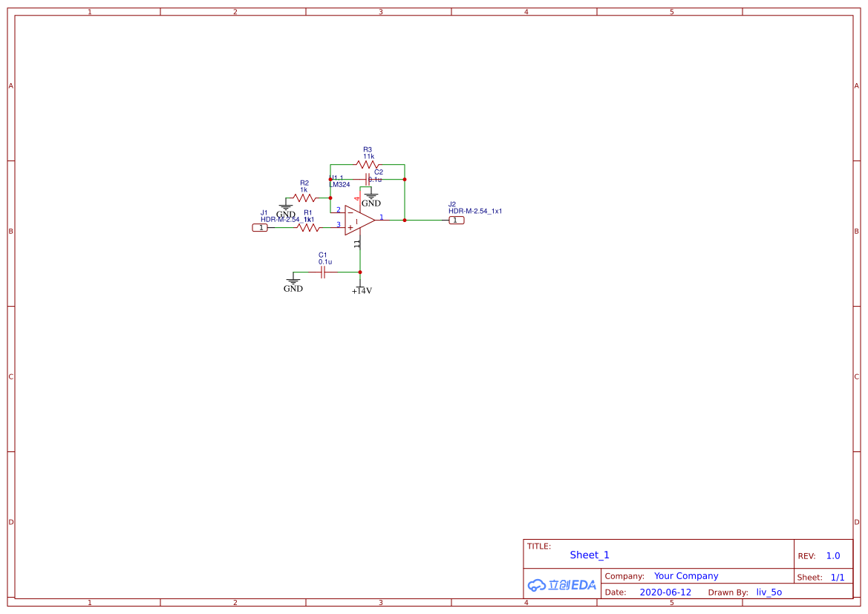Click the TITLE: label in title block
The image size is (868, 614).
(x=539, y=546)
